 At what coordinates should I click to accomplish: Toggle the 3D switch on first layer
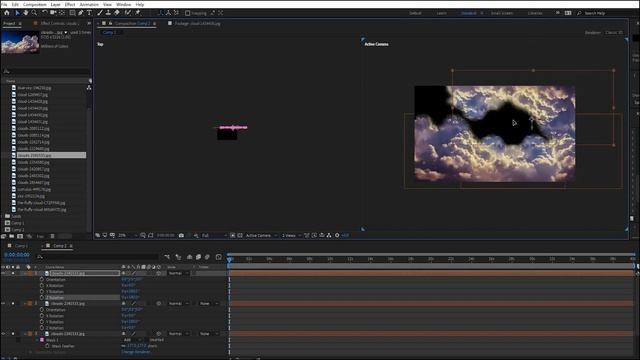pos(159,273)
